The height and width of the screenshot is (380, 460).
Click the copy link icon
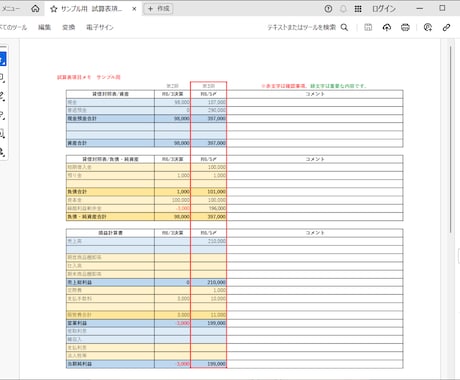446,27
